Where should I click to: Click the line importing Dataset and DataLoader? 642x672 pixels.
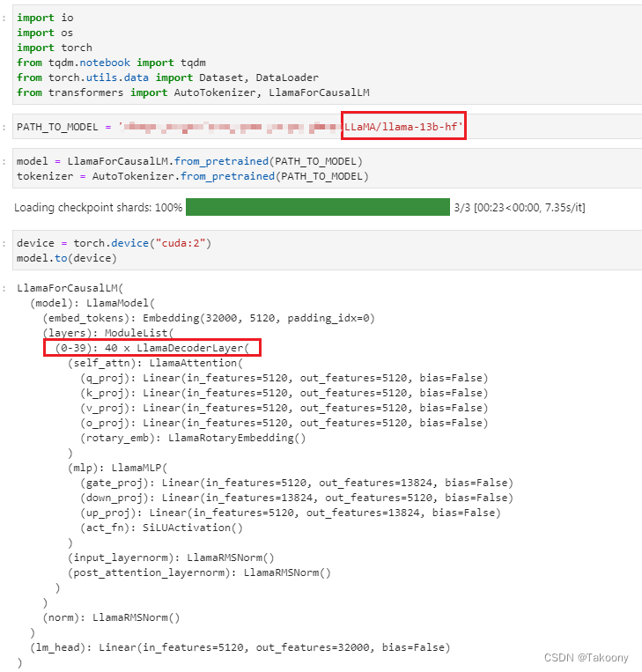(167, 78)
